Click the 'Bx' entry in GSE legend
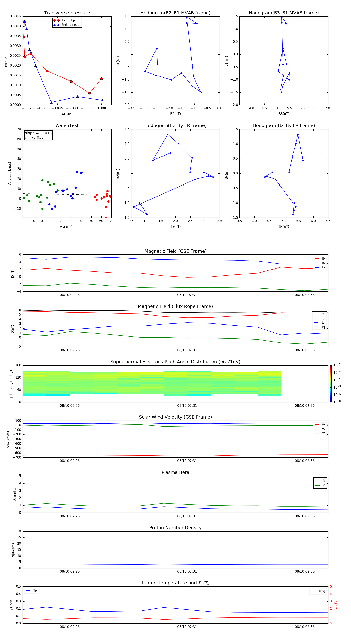This screenshot has height=644, width=351. (320, 259)
